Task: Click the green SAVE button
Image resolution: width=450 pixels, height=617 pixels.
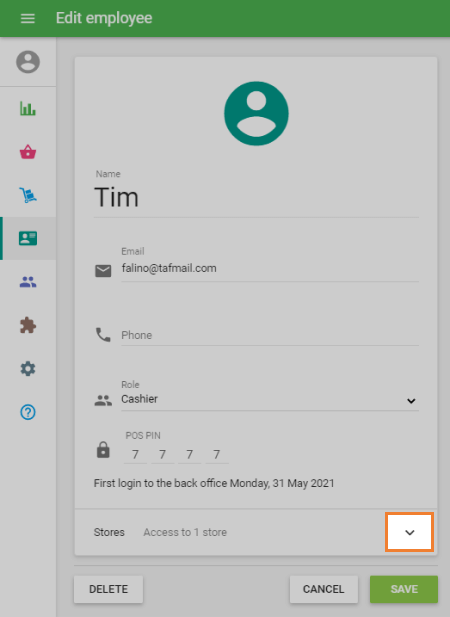Action: pos(404,589)
